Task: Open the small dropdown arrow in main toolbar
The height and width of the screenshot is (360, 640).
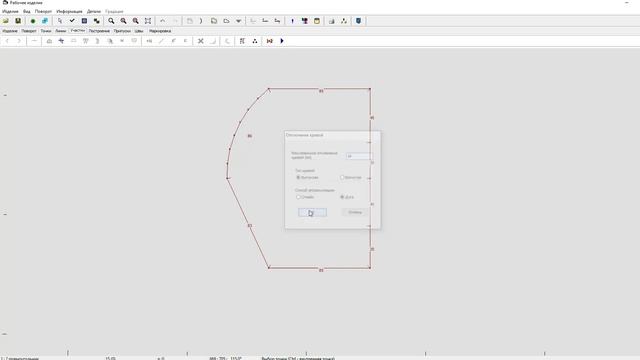Action: (x=238, y=21)
